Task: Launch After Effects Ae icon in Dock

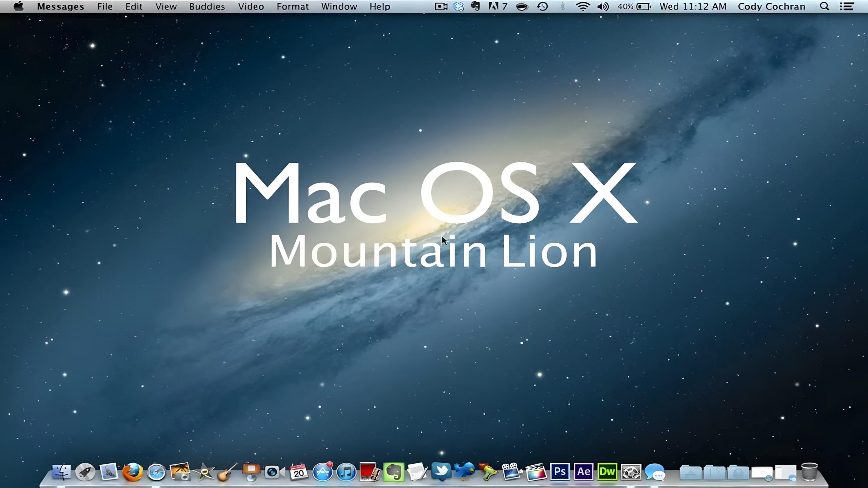Action: click(x=584, y=472)
